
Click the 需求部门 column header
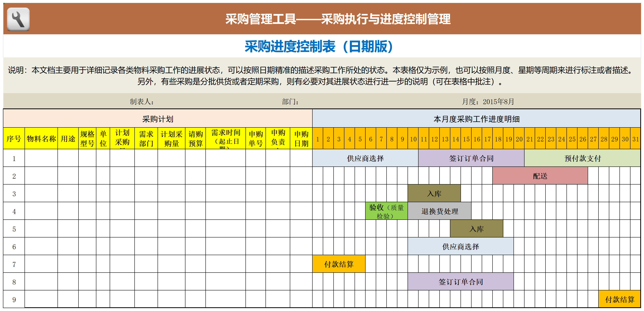click(146, 139)
